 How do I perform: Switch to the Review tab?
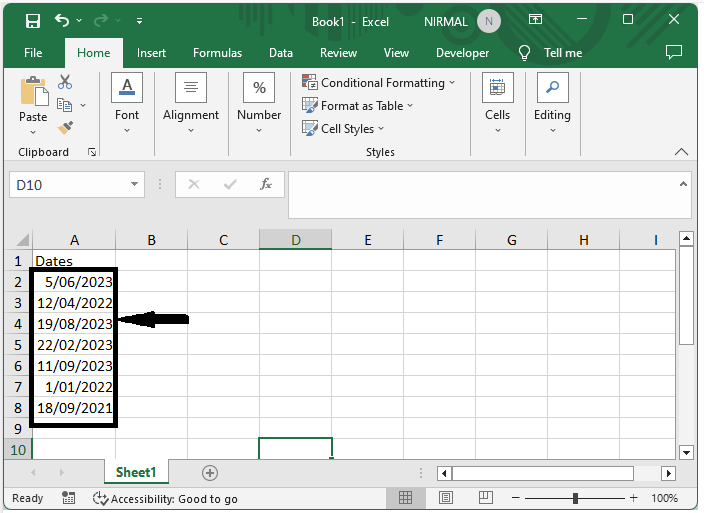338,53
